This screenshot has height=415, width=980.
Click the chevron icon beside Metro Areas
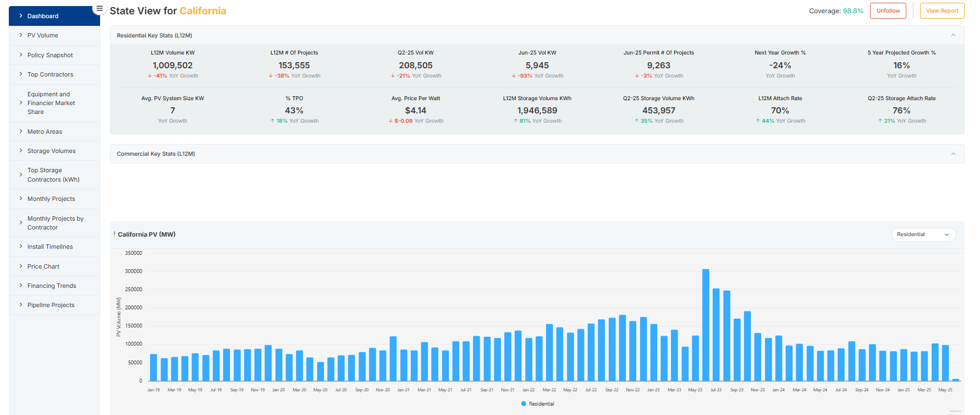pyautogui.click(x=21, y=132)
